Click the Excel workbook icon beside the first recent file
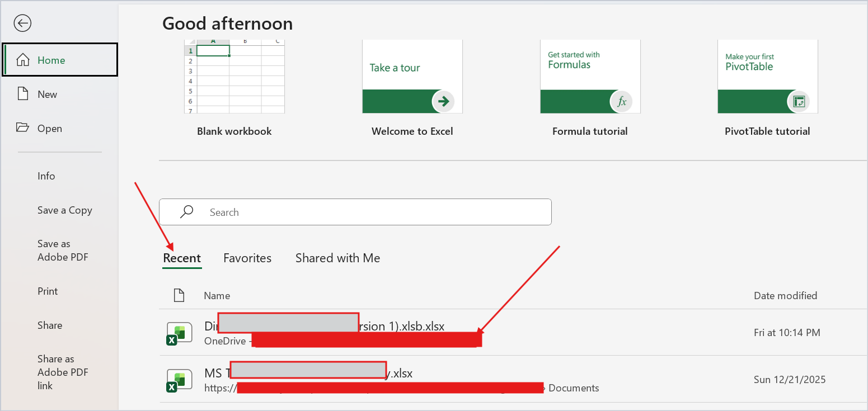This screenshot has width=868, height=411. coord(179,332)
